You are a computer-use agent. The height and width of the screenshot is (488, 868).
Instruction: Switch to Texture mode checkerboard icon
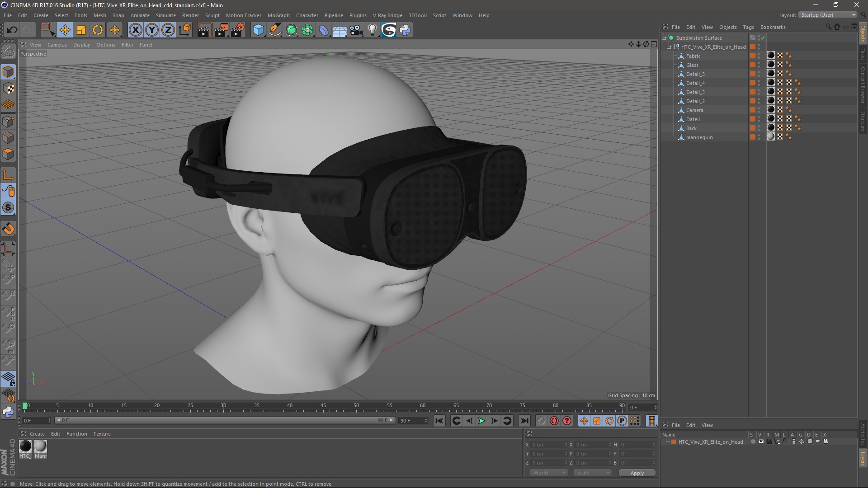(8, 89)
